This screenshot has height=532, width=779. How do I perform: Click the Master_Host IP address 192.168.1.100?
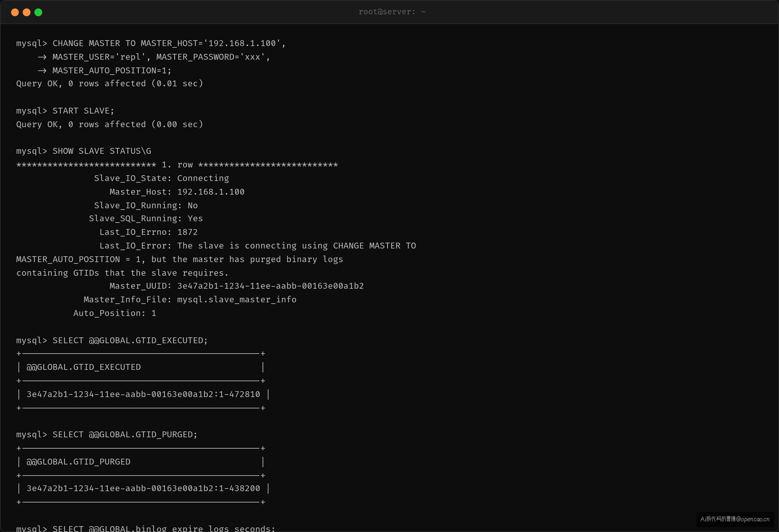pos(211,192)
